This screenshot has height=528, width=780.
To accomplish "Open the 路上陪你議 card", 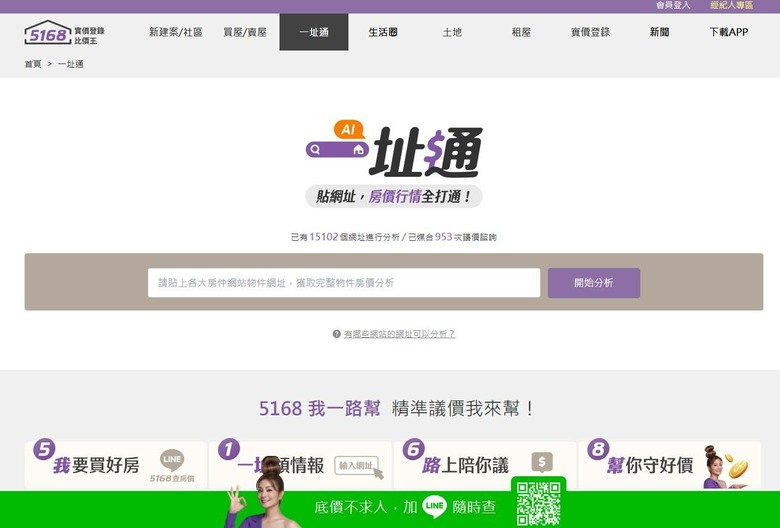I will coord(485,465).
